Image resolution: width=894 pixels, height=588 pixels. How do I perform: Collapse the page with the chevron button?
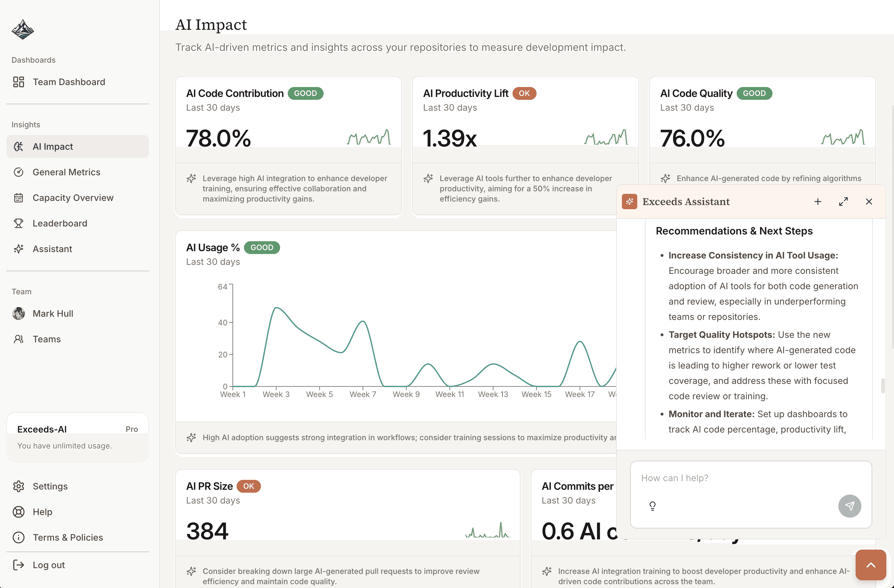[x=870, y=565]
